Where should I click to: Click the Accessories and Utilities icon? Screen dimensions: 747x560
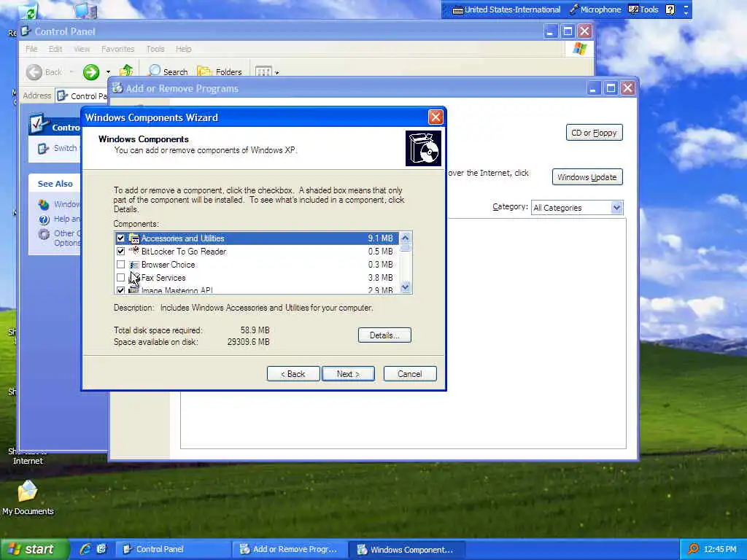[x=134, y=238]
